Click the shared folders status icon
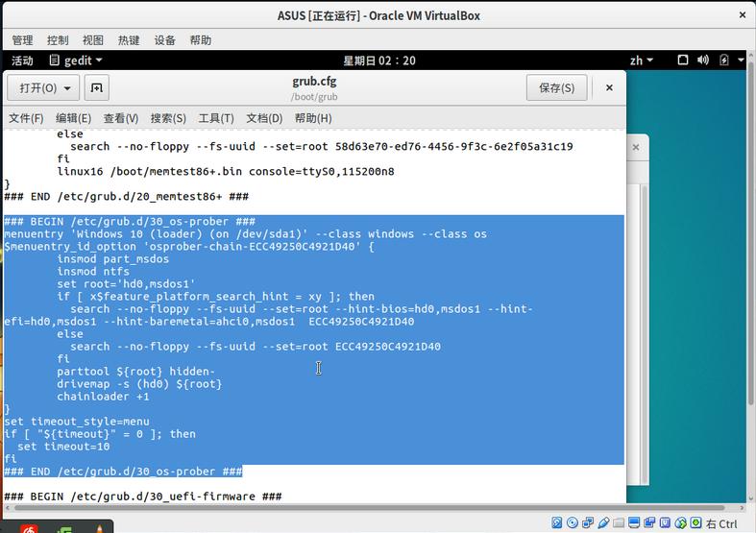This screenshot has width=756, height=533. point(619,522)
